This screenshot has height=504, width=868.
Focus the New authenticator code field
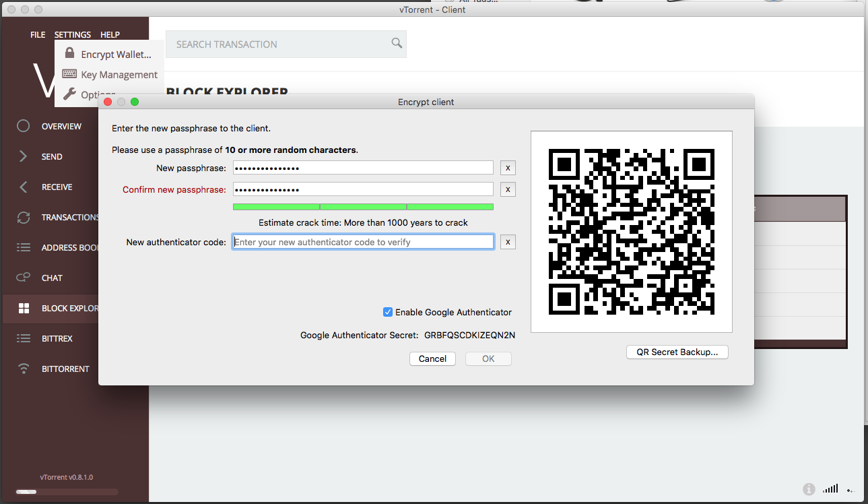[x=363, y=242]
